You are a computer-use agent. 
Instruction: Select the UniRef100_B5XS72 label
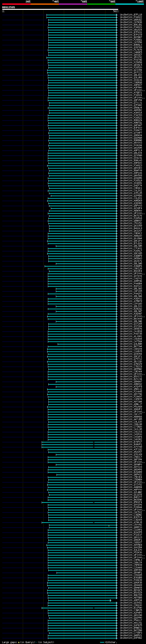(131, 376)
